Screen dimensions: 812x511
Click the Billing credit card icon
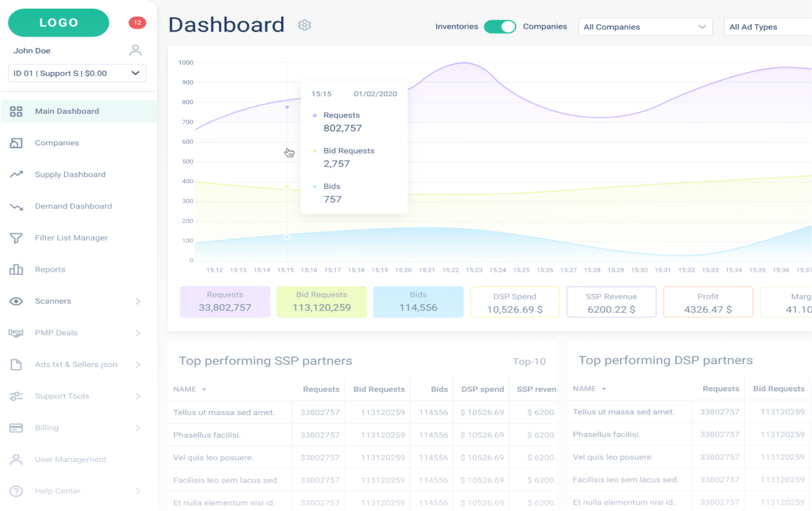click(16, 428)
